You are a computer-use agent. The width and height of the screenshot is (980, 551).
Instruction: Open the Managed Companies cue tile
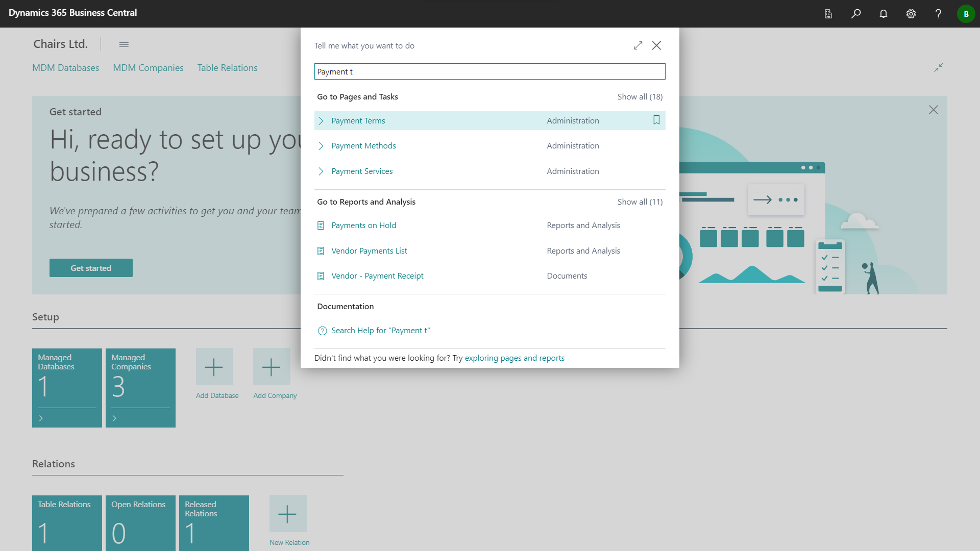pos(140,388)
